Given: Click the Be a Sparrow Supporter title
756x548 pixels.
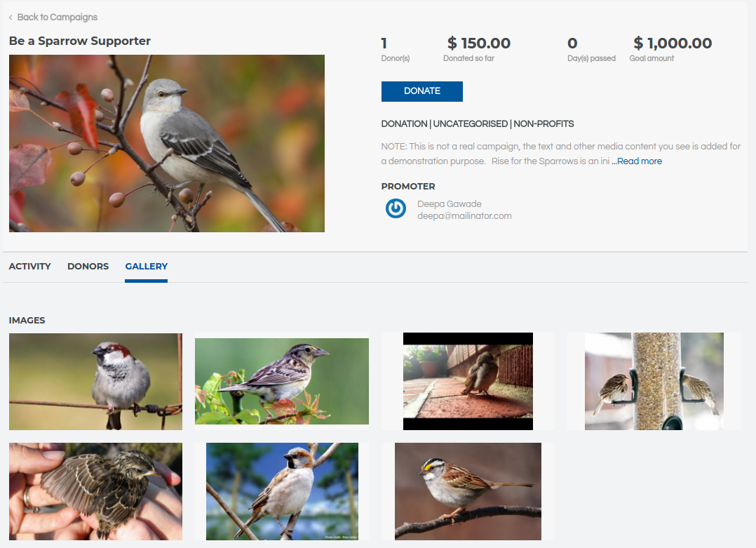Looking at the screenshot, I should tap(79, 41).
